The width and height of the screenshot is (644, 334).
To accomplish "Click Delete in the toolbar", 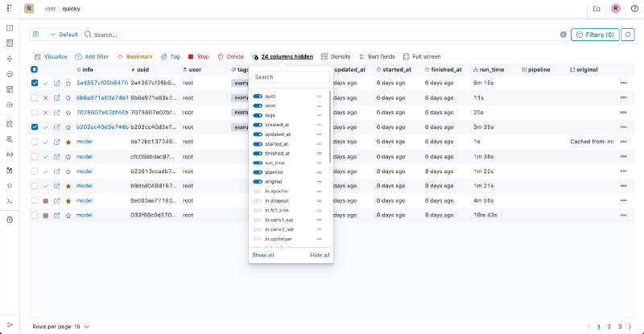I will point(231,56).
